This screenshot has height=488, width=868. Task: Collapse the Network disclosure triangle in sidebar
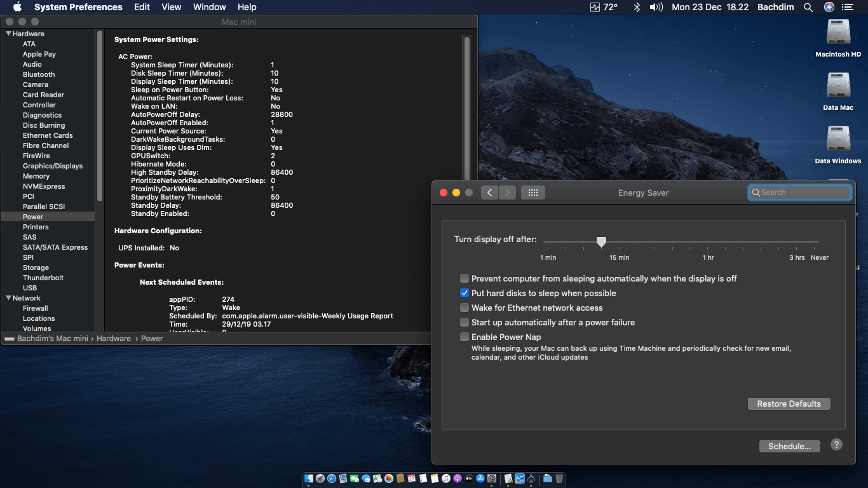[8, 298]
